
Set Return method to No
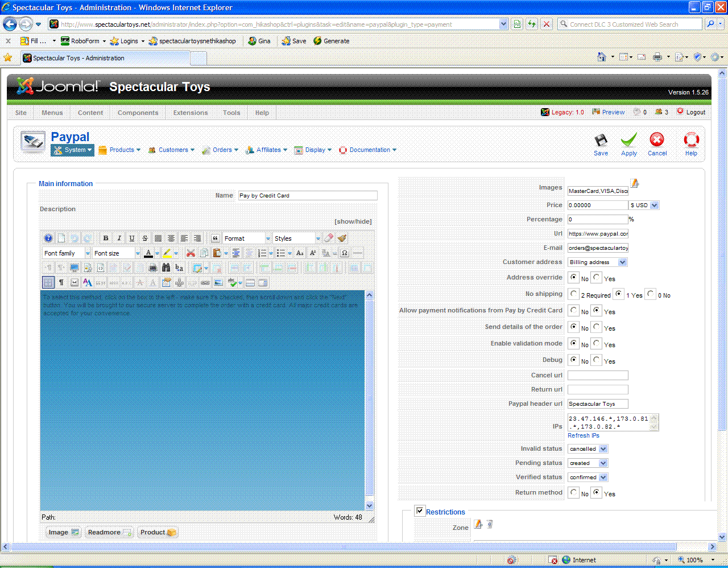coord(574,492)
